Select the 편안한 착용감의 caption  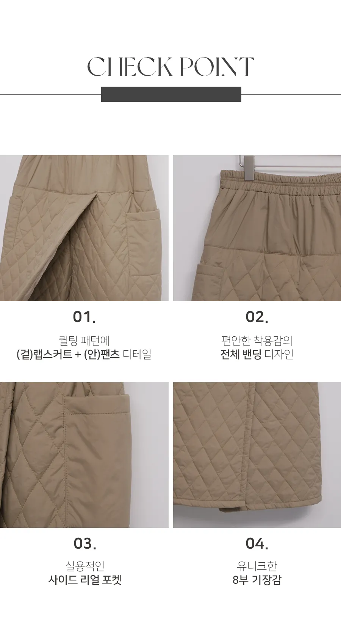click(257, 341)
